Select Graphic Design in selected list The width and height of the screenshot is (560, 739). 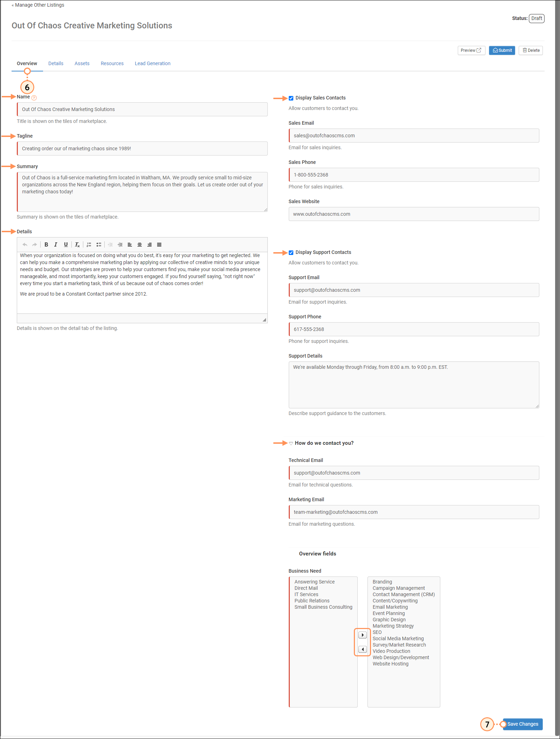(389, 620)
